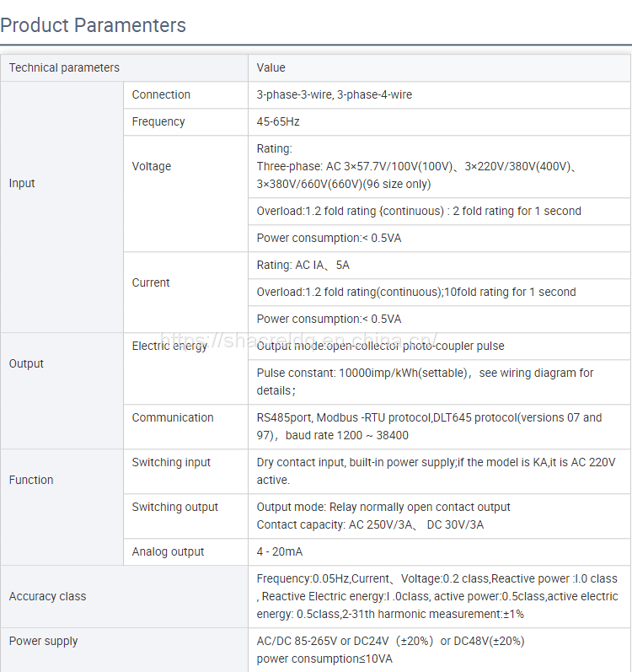Select the Input category cell
The width and height of the screenshot is (632, 672).
click(24, 183)
